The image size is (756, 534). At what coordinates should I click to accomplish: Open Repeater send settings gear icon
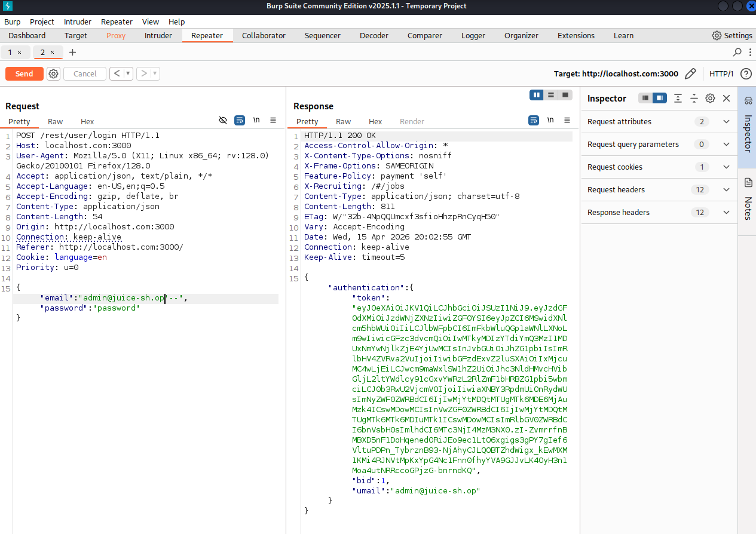54,73
